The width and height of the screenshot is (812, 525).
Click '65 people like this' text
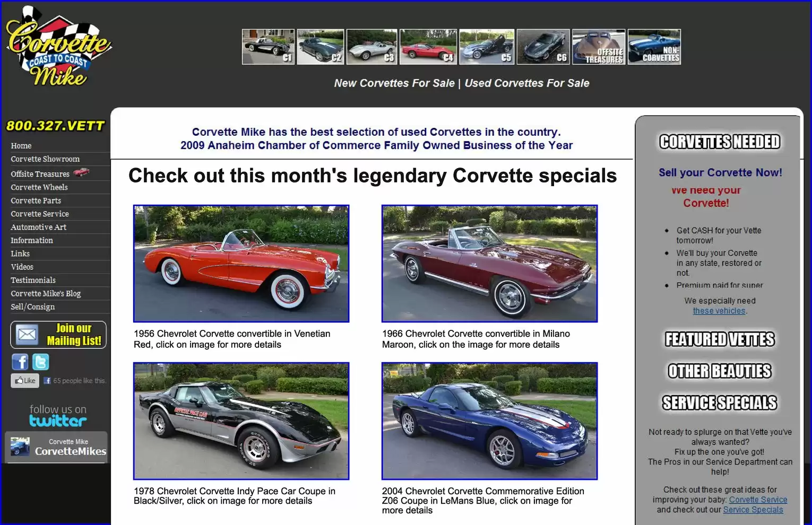point(80,381)
